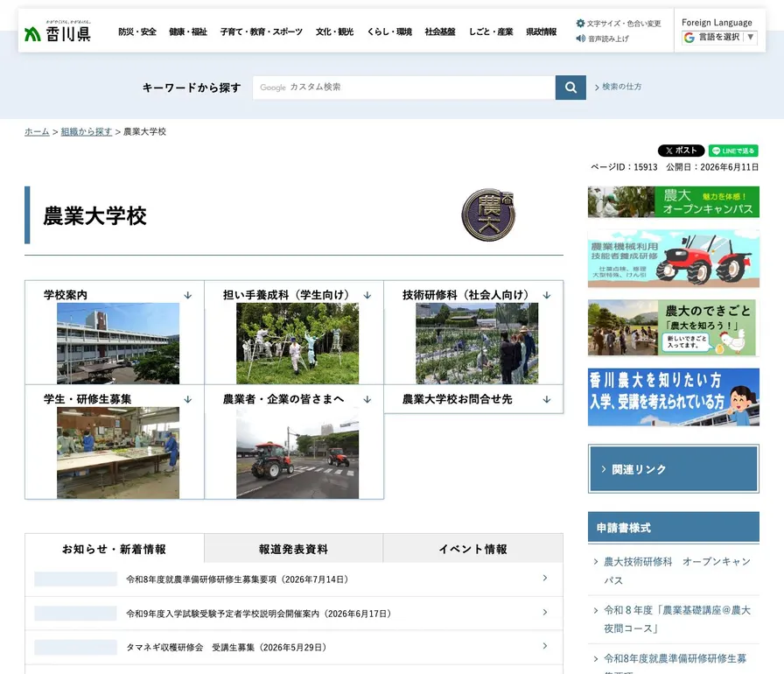Click the Google custom search input field
This screenshot has height=674, width=784.
tap(404, 88)
